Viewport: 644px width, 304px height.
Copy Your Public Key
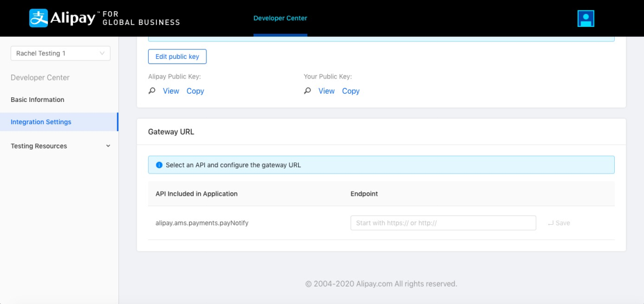click(351, 91)
